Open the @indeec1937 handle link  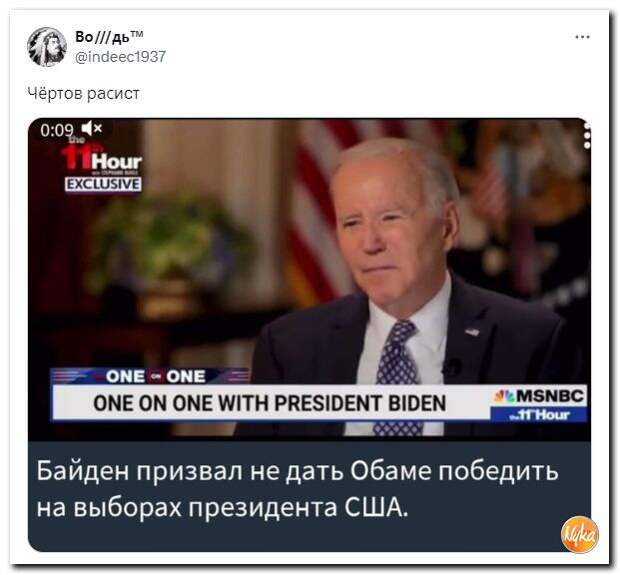[x=120, y=57]
